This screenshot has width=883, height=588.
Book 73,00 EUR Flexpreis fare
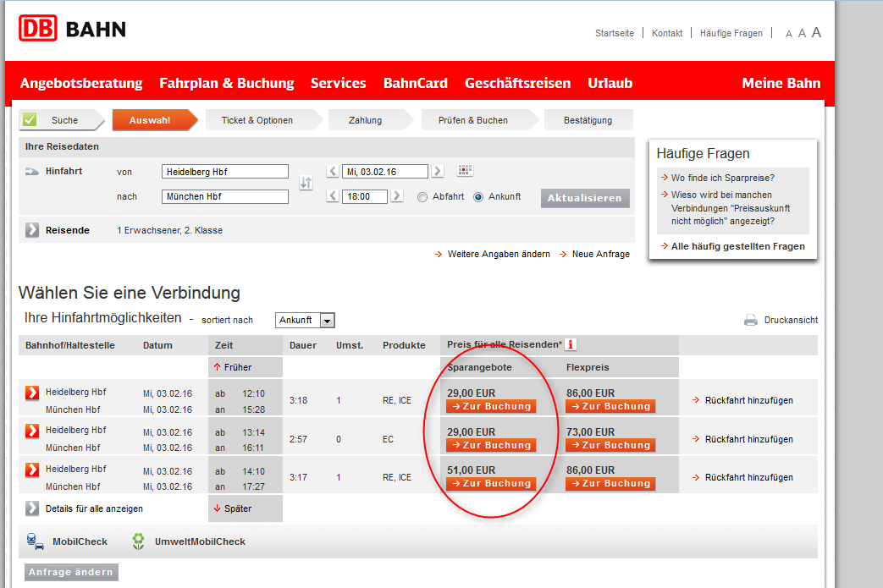coord(610,445)
